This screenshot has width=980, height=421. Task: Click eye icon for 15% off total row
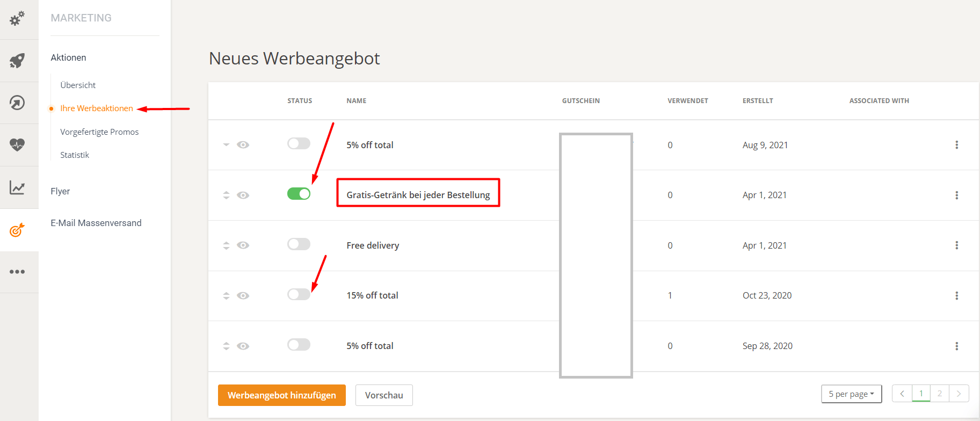(x=243, y=295)
